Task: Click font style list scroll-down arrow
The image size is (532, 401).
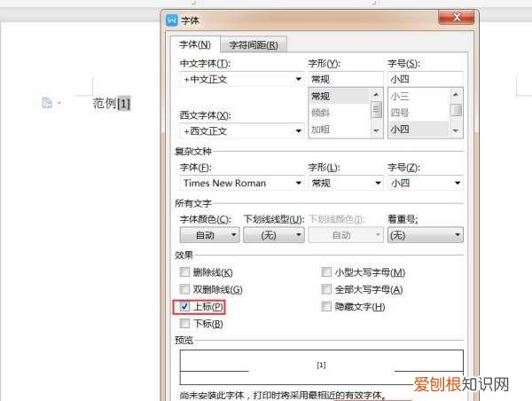Action: (x=376, y=130)
